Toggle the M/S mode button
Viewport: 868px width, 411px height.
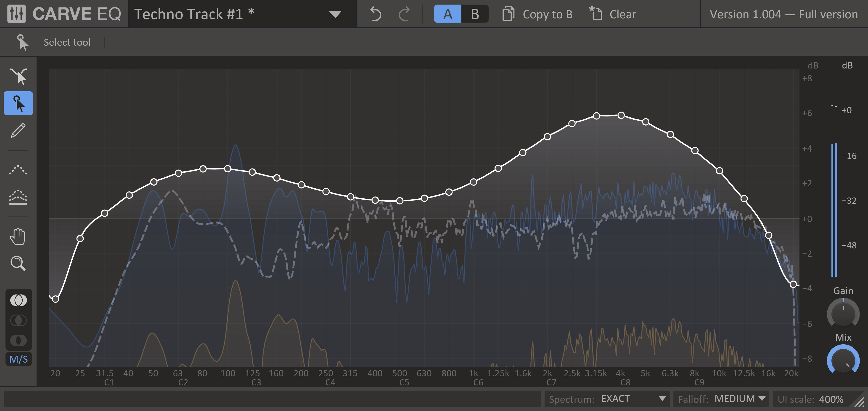[19, 359]
